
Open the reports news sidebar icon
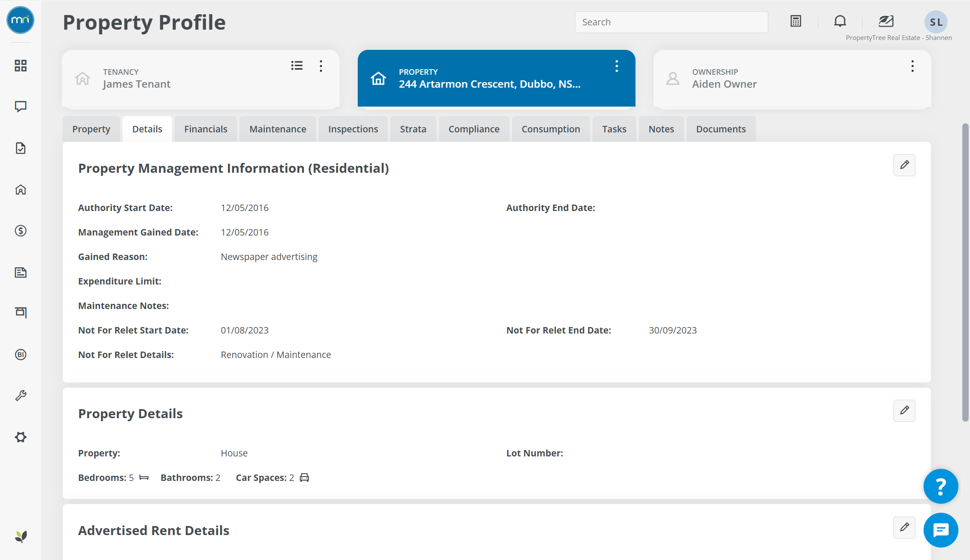point(21,272)
